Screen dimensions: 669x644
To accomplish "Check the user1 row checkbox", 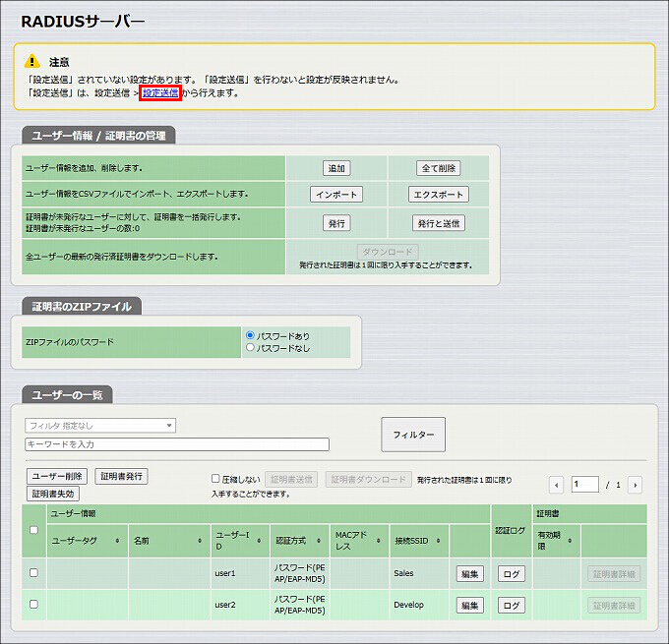I will 33,573.
